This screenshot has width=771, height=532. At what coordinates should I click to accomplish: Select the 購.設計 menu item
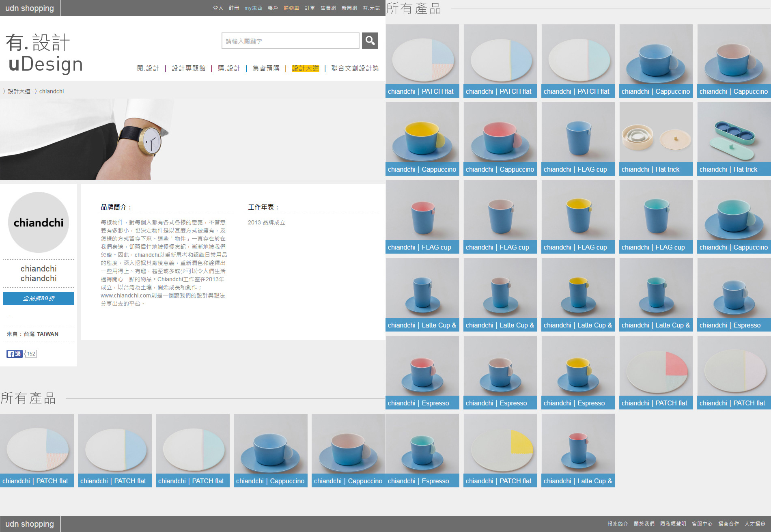229,68
